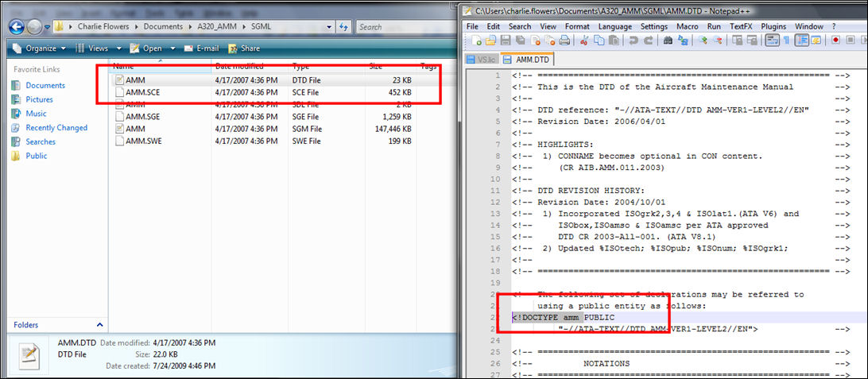Click A320_AMM in the breadcrumb path
Screen dimensions: 868x379
[x=216, y=26]
